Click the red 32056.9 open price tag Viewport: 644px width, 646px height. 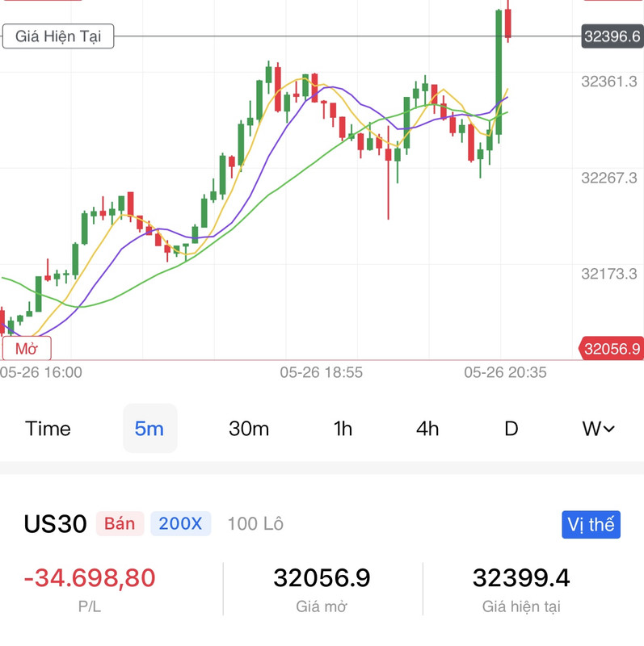[x=612, y=349]
